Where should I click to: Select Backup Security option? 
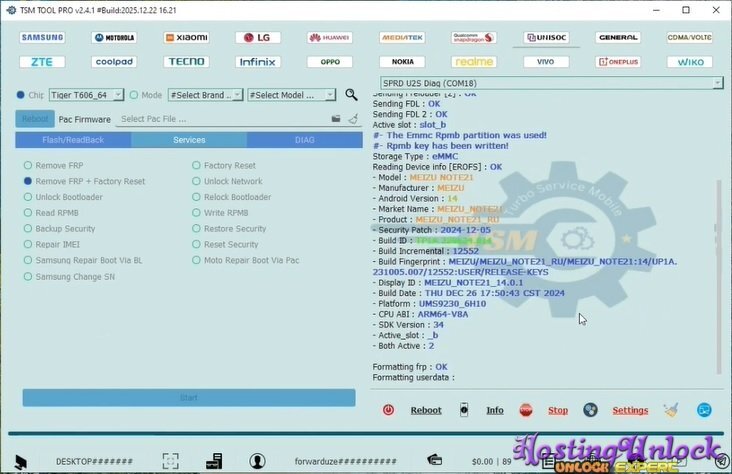[x=60, y=229]
